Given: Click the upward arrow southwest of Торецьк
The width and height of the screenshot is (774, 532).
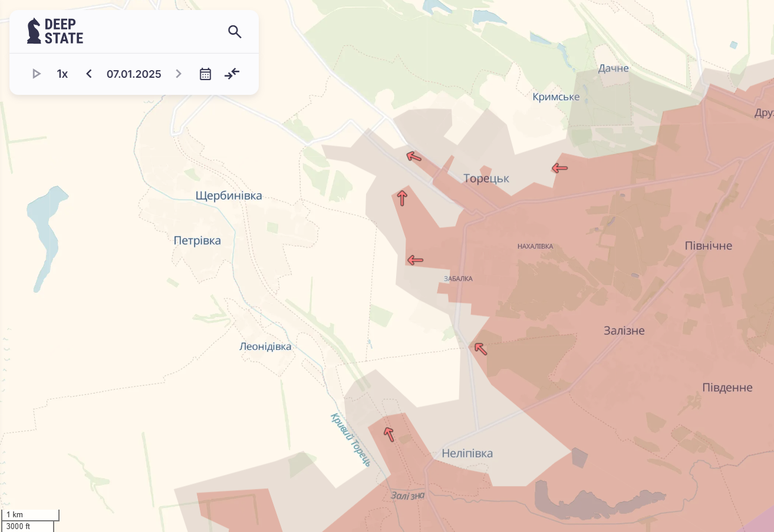Looking at the screenshot, I should pos(402,198).
